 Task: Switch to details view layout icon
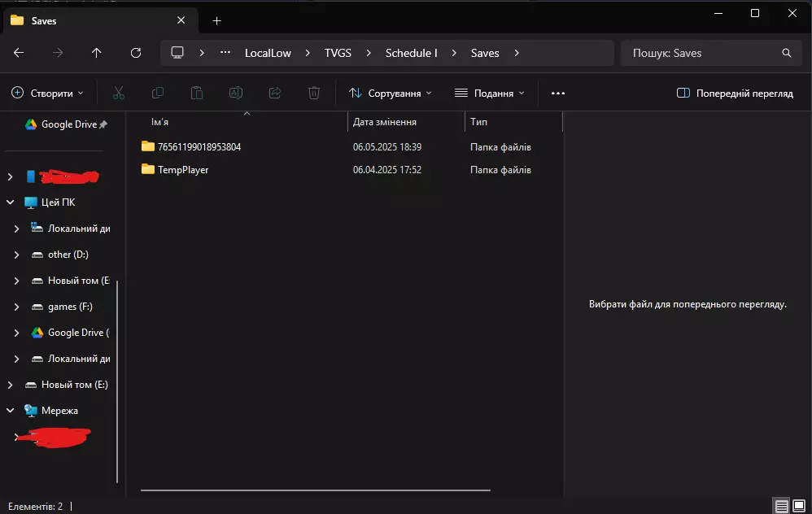(781, 506)
